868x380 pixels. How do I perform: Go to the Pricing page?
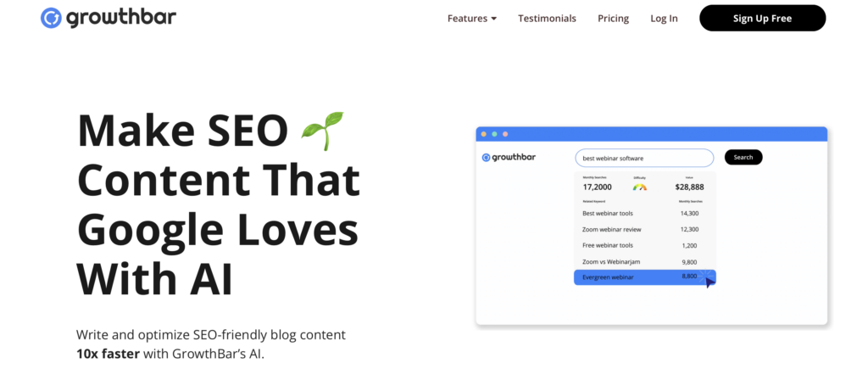pyautogui.click(x=613, y=18)
